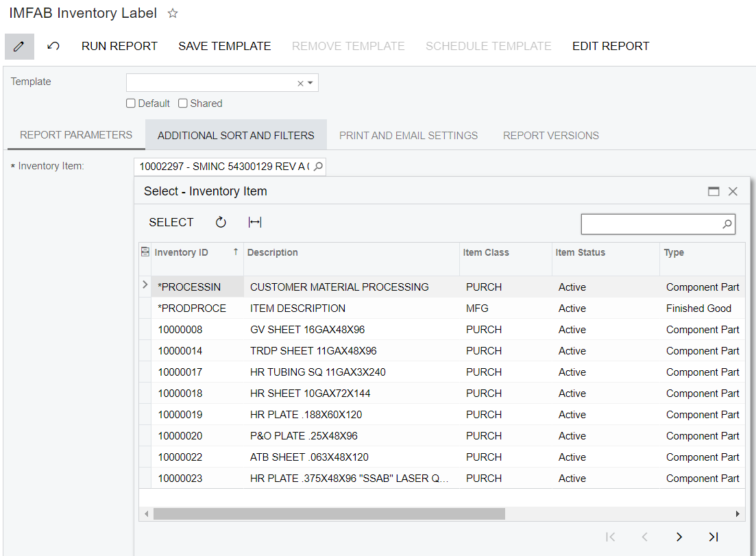Image resolution: width=756 pixels, height=556 pixels.
Task: Click RUN REPORT button
Action: (119, 47)
